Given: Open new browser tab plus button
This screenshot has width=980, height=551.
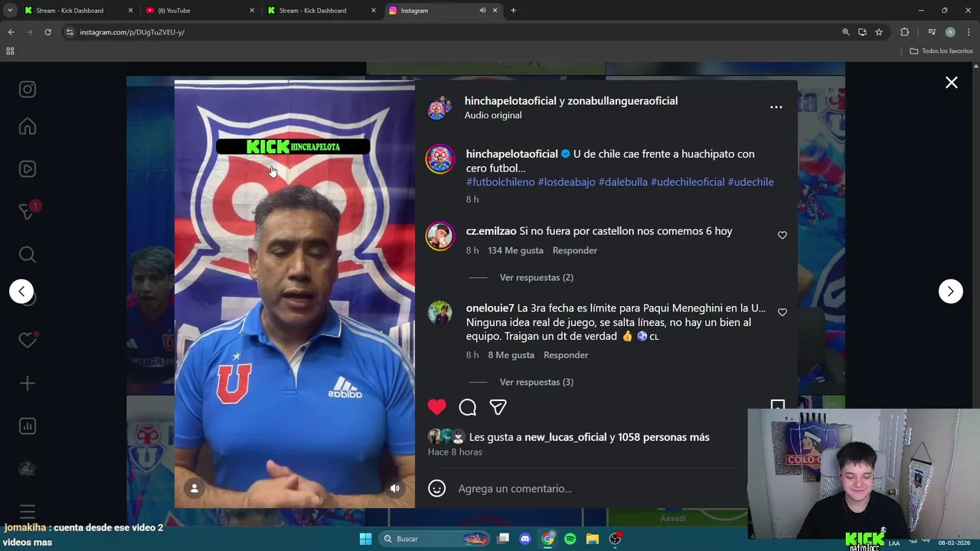Looking at the screenshot, I should (513, 11).
